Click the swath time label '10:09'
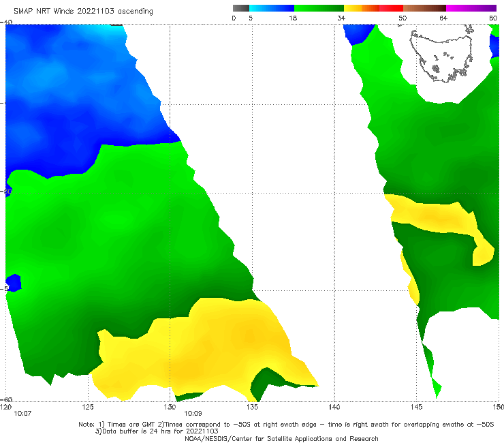Screen dimensions: 504x443 tap(193, 414)
